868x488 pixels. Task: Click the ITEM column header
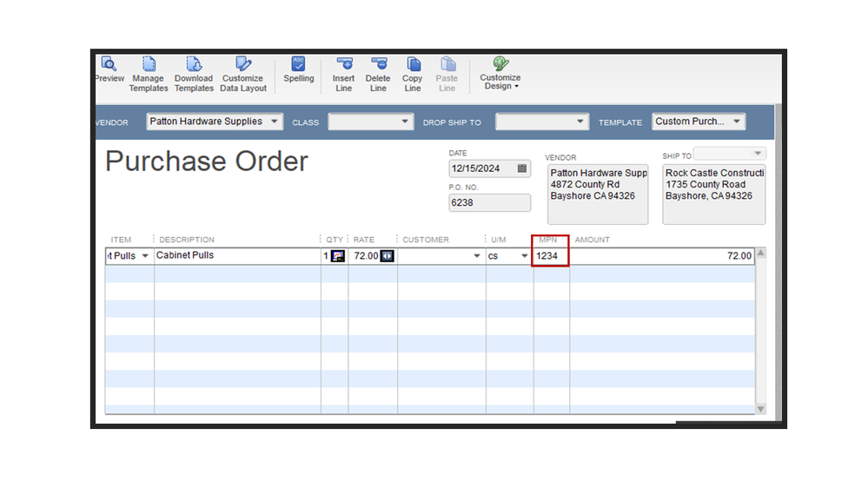pyautogui.click(x=122, y=240)
